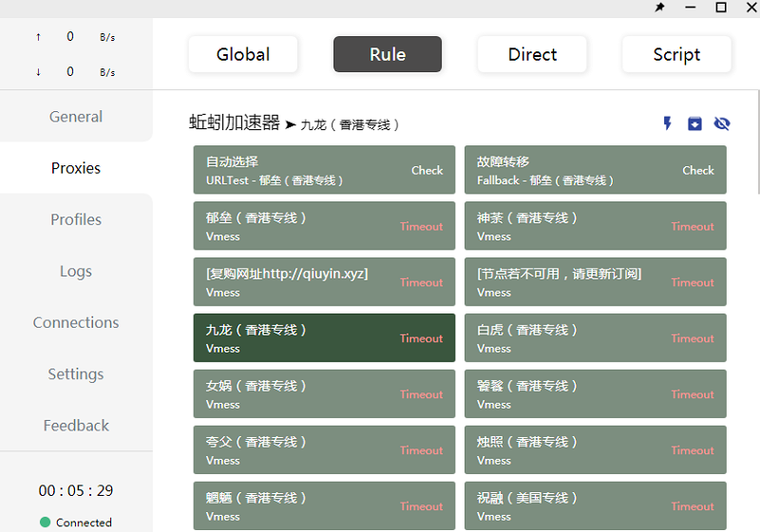Go to Profiles section

tap(76, 219)
